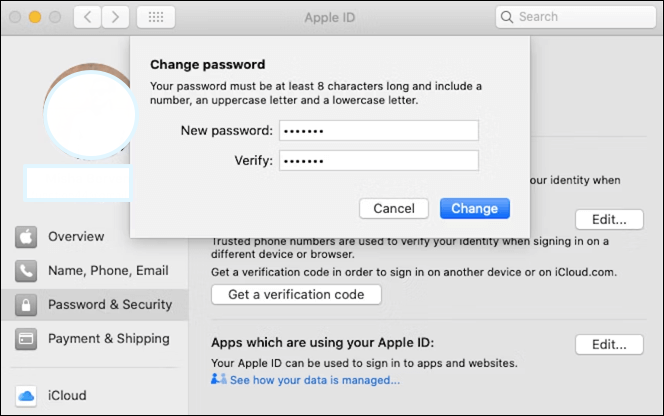Viewport: 664px width, 416px height.
Task: Open the Overview section
Action: (76, 237)
